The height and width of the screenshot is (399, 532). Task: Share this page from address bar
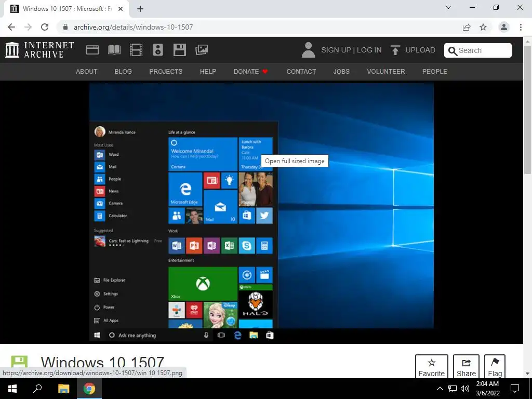(467, 27)
